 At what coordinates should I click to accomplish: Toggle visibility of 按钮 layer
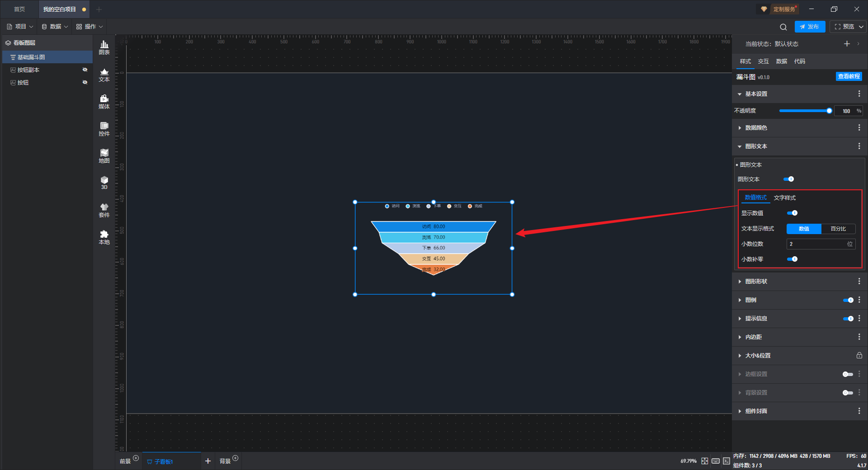point(85,82)
